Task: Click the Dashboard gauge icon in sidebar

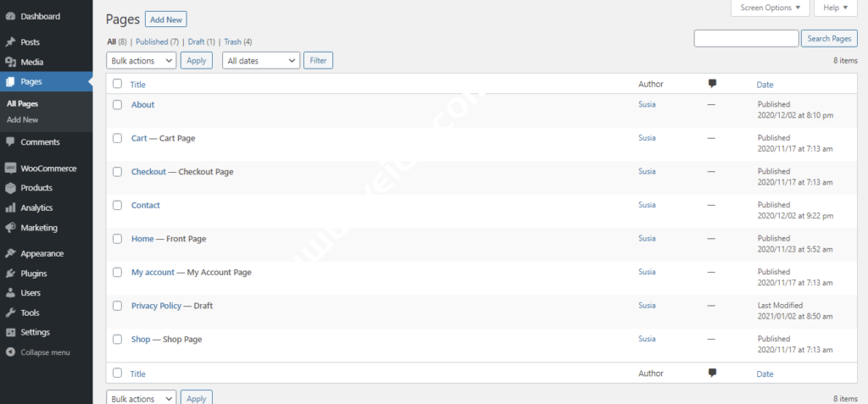Action: pos(10,17)
